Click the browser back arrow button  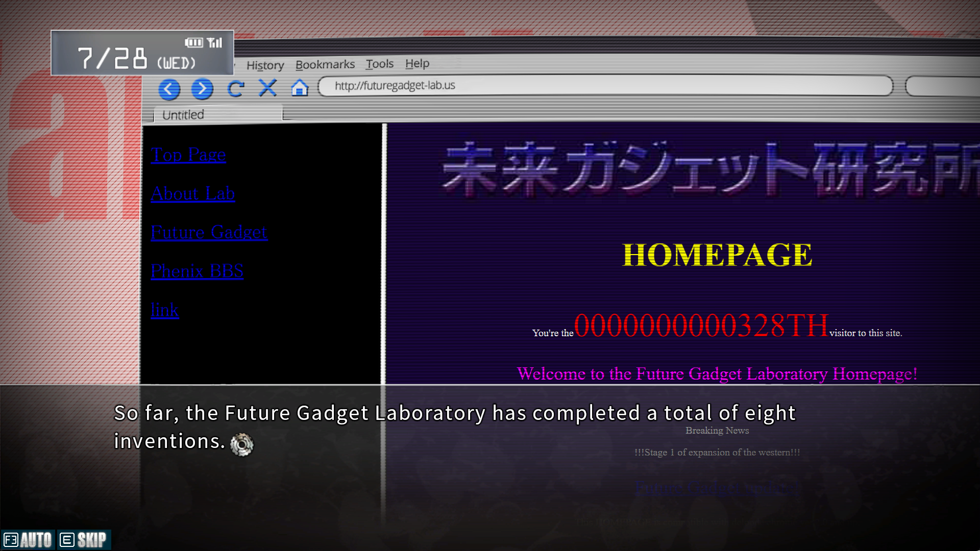169,89
